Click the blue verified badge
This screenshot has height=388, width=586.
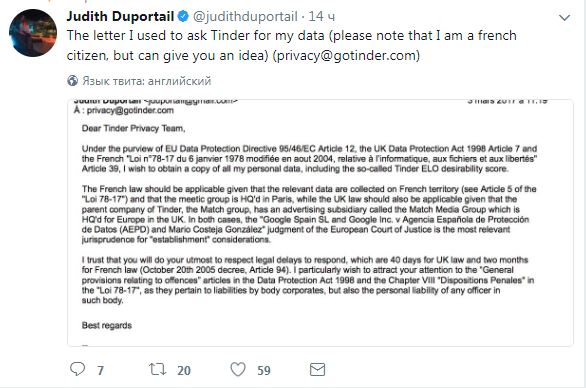coord(183,16)
